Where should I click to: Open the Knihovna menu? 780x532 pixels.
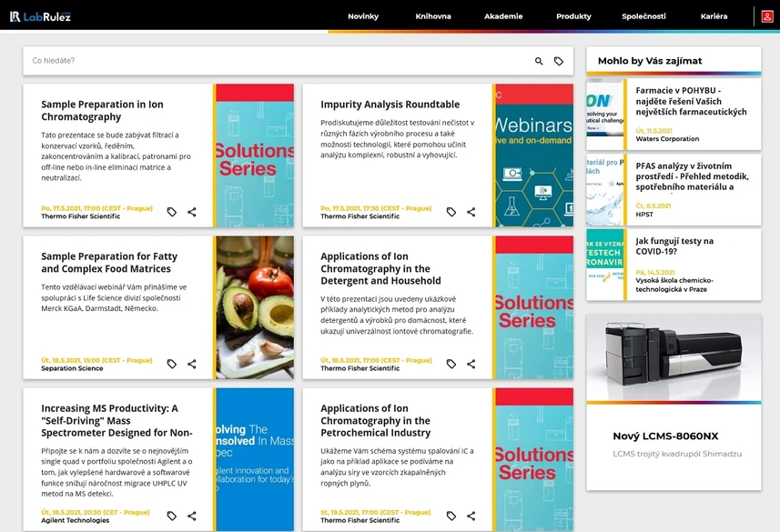pos(433,16)
